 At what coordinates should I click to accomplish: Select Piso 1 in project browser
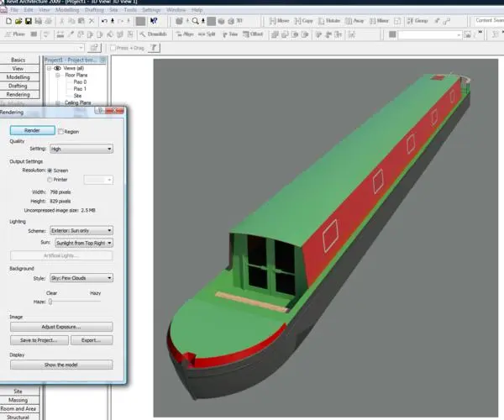tap(80, 89)
